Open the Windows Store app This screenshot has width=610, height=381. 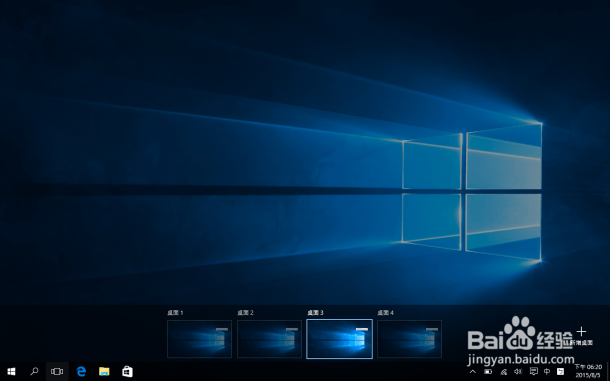click(x=127, y=372)
